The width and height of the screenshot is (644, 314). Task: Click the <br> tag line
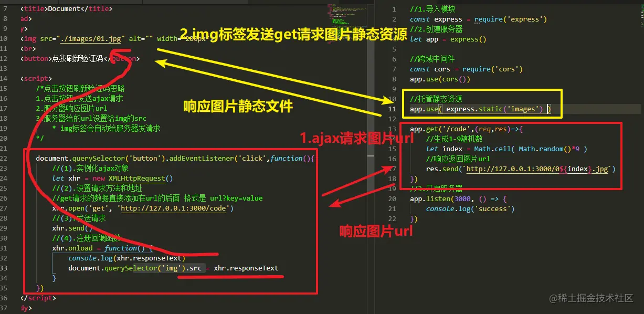click(28, 48)
